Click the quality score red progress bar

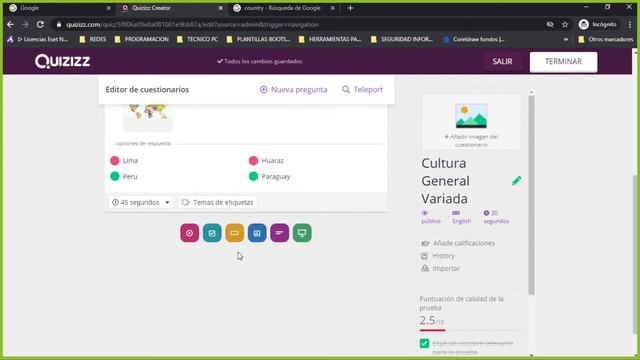pos(432,330)
